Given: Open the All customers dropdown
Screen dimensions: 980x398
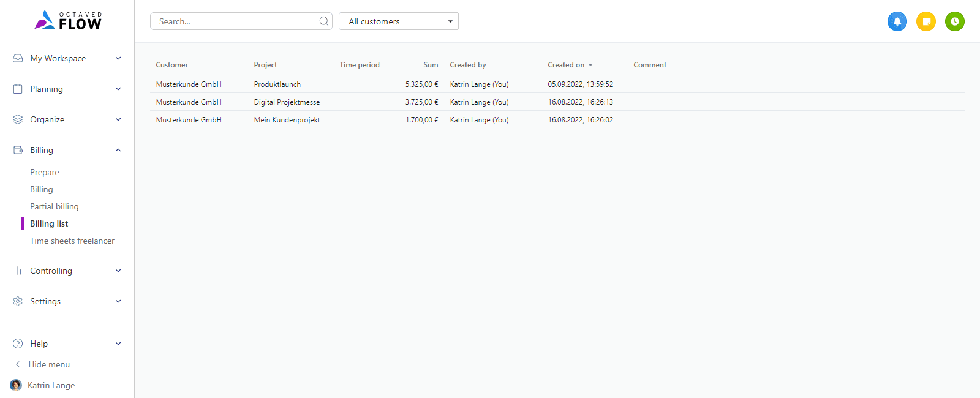Looking at the screenshot, I should pyautogui.click(x=398, y=21).
